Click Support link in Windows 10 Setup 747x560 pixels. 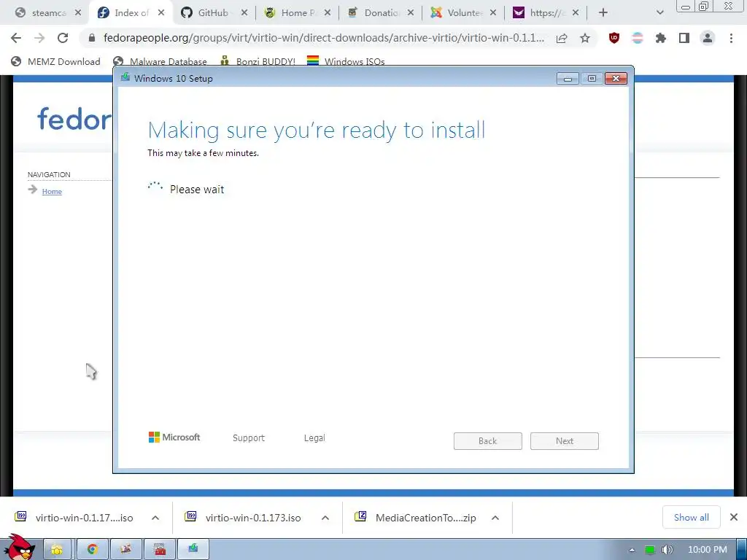coord(248,438)
